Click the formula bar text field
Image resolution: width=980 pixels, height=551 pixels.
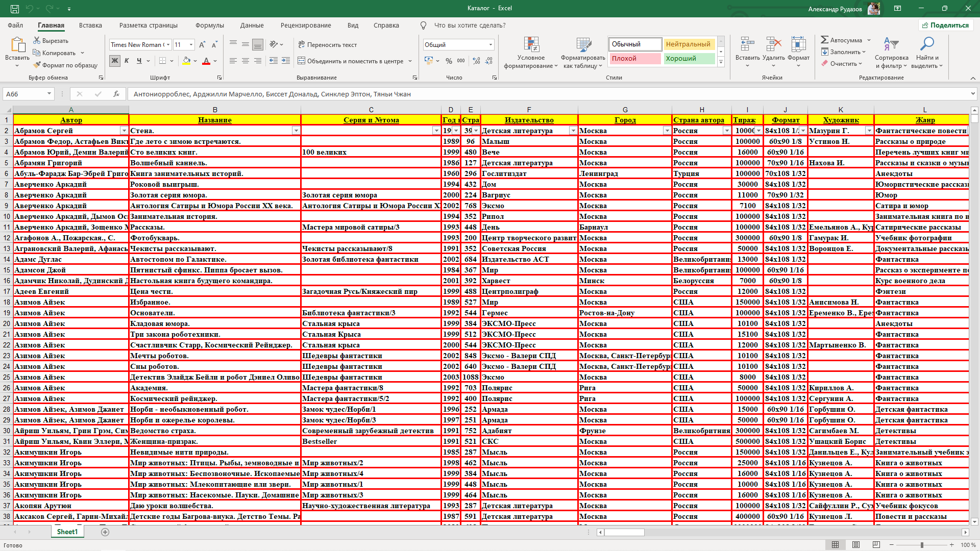pos(549,94)
